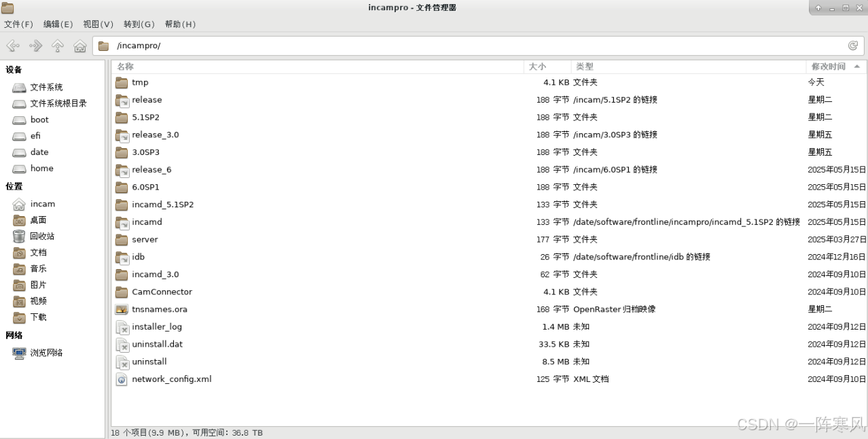The image size is (868, 439).
Task: Click the idb link folder icon
Action: [122, 257]
